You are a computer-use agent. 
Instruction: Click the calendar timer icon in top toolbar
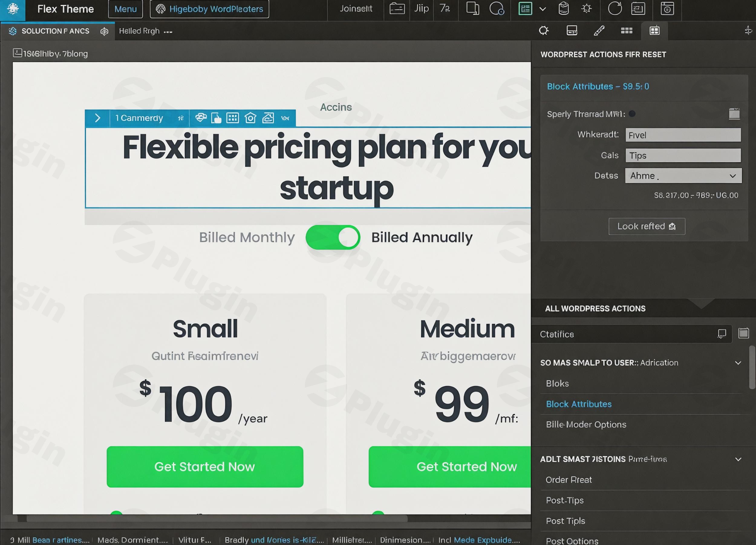pyautogui.click(x=667, y=8)
